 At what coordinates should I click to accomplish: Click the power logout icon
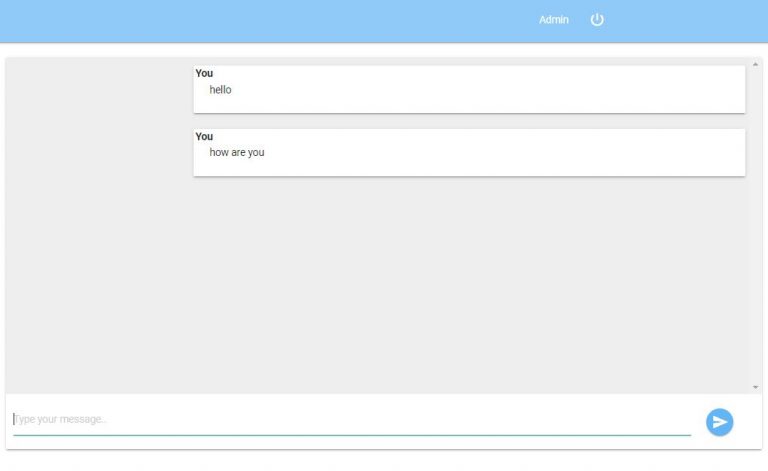597,20
